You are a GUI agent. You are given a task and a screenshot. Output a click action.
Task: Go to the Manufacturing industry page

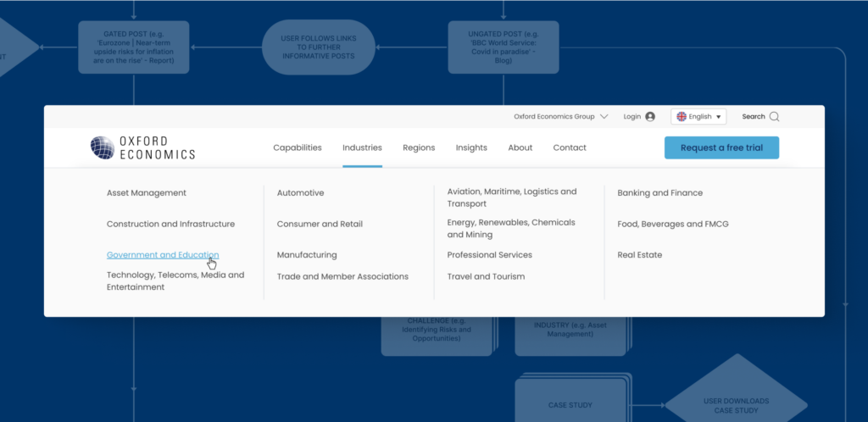[x=307, y=255]
